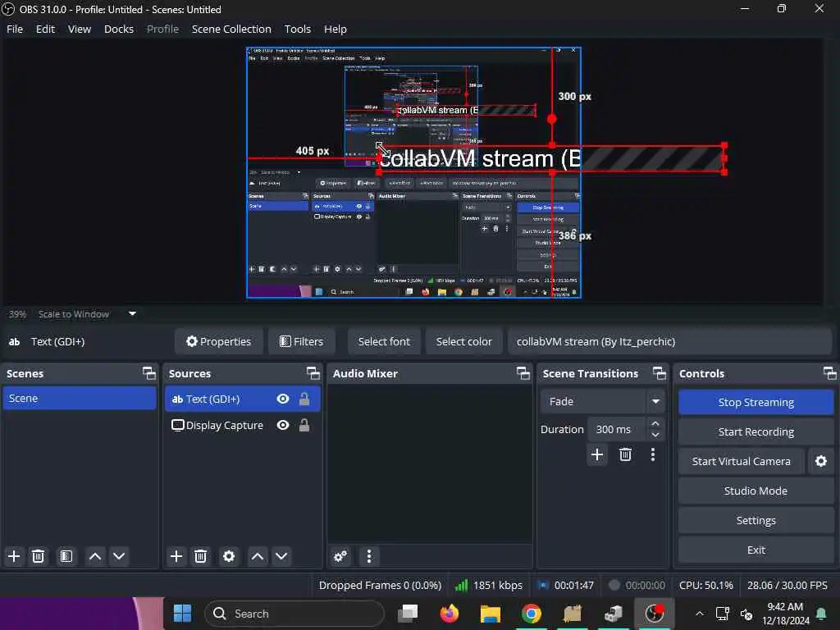Move the selected source down
Image resolution: width=840 pixels, height=630 pixels.
(281, 556)
